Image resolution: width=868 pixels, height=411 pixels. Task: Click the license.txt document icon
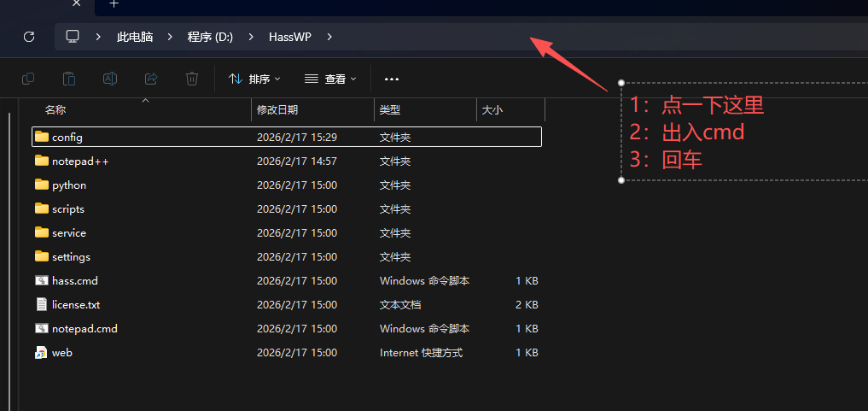42,304
